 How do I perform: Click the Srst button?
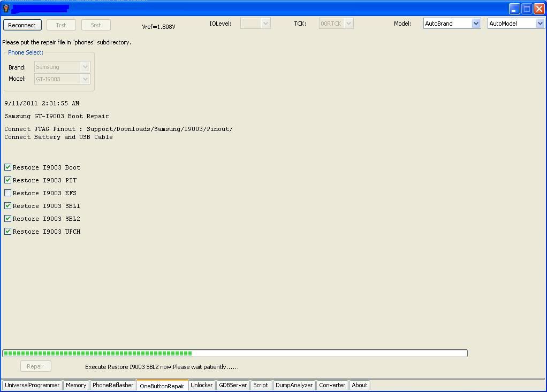pos(96,25)
